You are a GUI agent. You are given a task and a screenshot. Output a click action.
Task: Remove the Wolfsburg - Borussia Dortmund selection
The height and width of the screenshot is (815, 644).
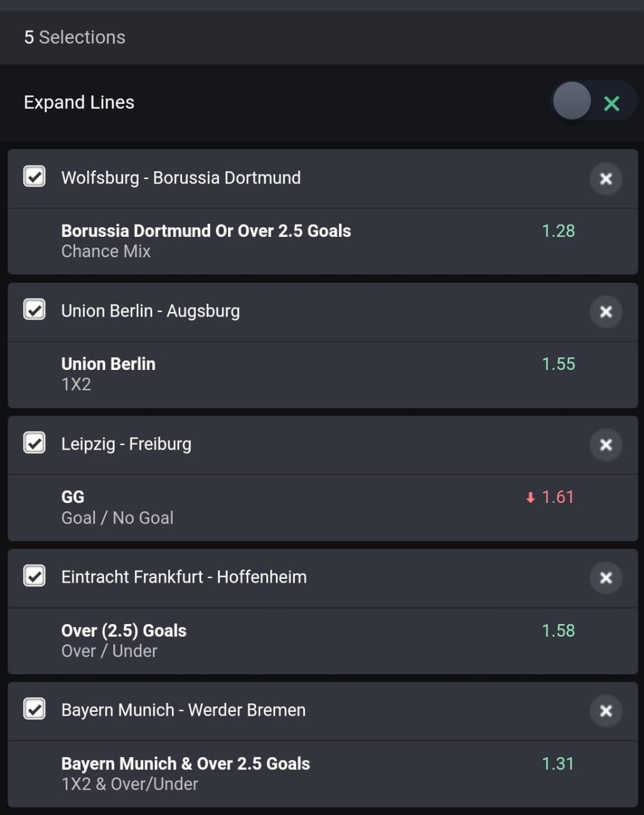[606, 179]
